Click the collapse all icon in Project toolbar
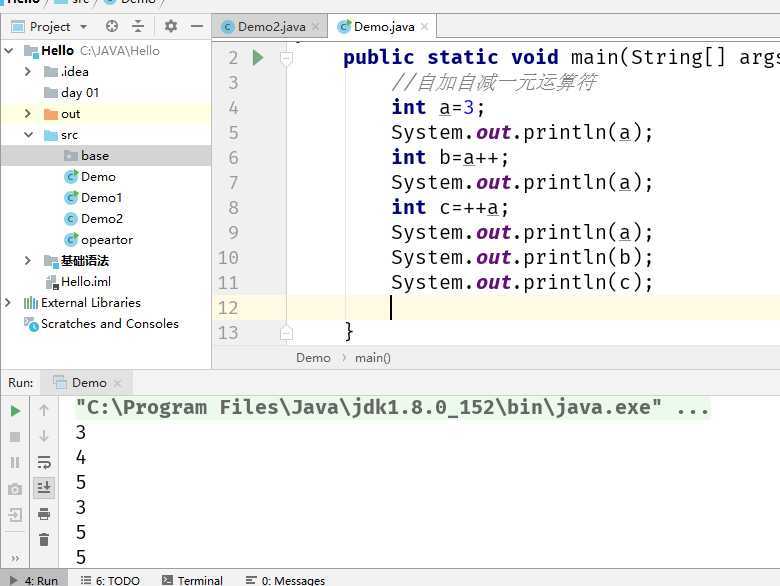 point(138,26)
